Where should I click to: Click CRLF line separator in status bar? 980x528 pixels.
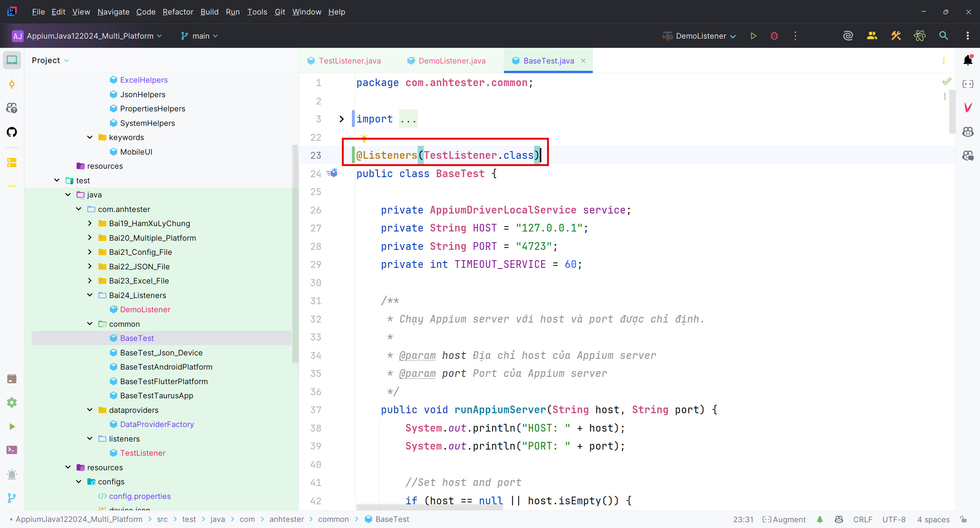pos(862,519)
